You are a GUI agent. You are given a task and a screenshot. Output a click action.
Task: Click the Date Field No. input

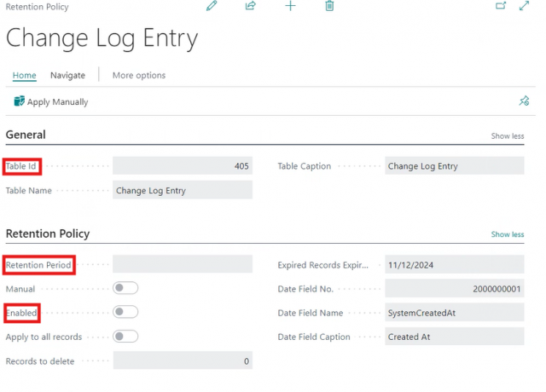tap(453, 290)
